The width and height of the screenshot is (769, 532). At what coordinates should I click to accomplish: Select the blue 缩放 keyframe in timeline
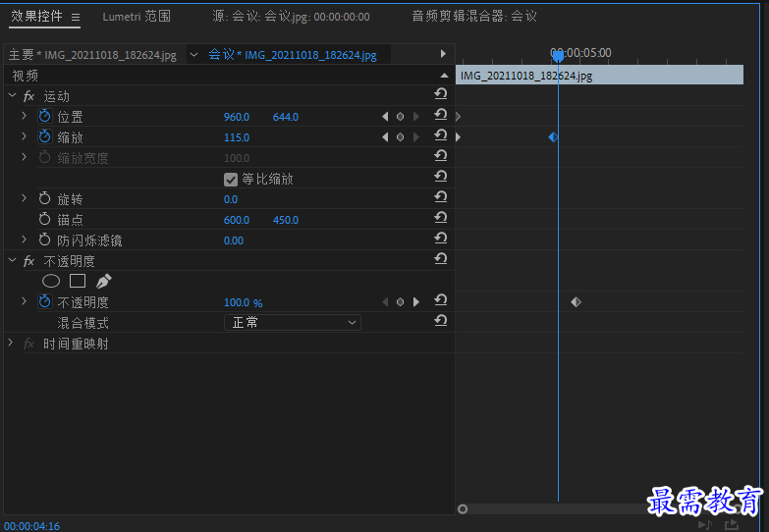pos(553,137)
